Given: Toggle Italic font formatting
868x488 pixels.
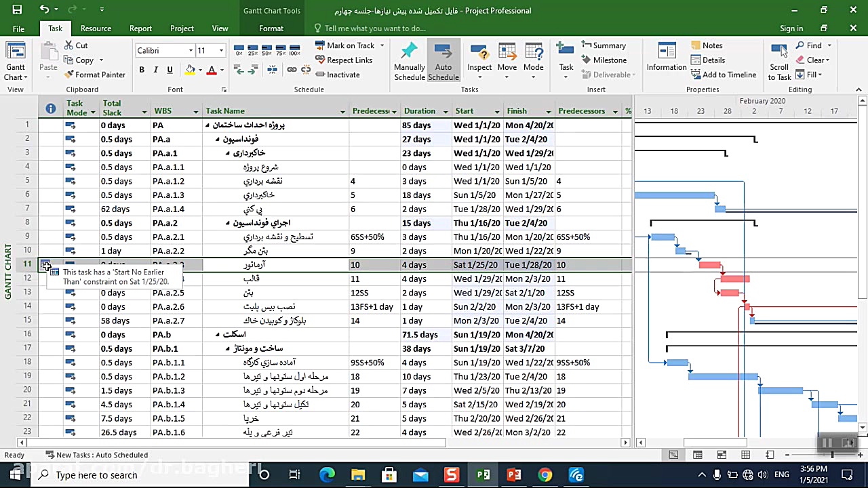Looking at the screenshot, I should (x=155, y=70).
